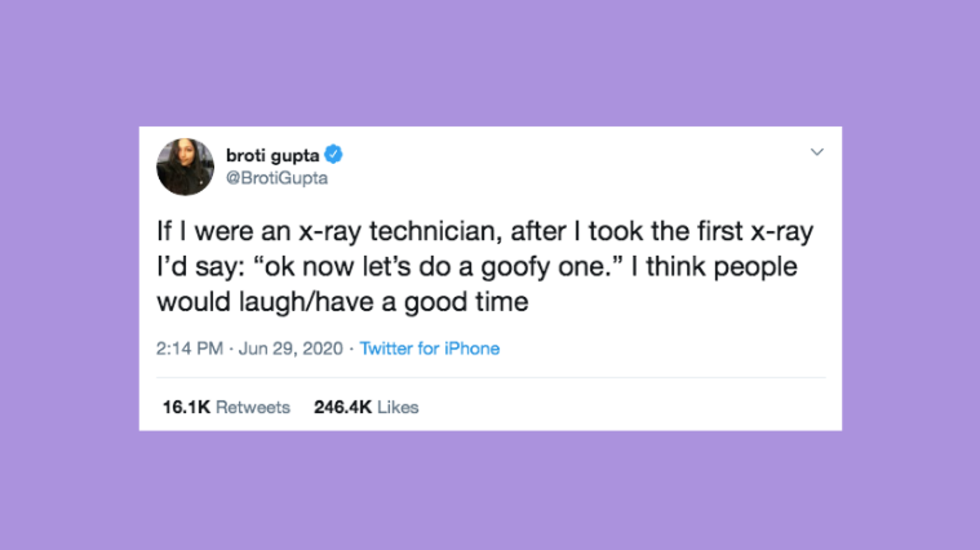This screenshot has height=550, width=980.
Task: Open broti gupta's profile picture
Action: (x=185, y=167)
